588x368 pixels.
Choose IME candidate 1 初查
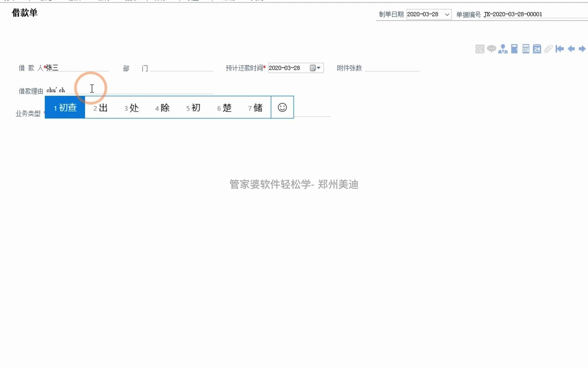(x=65, y=107)
